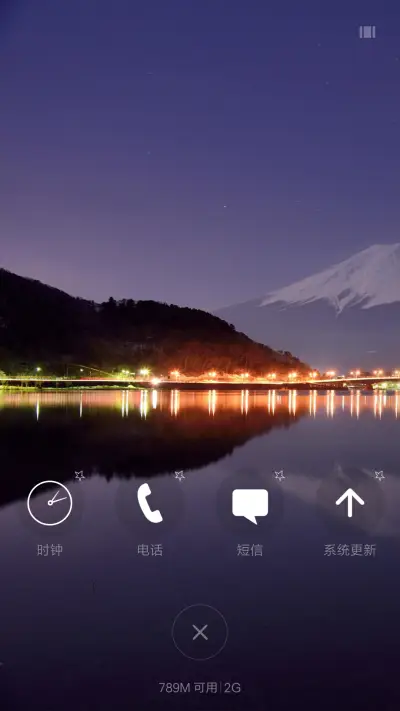
Task: Select the 短信 label
Action: (250, 550)
